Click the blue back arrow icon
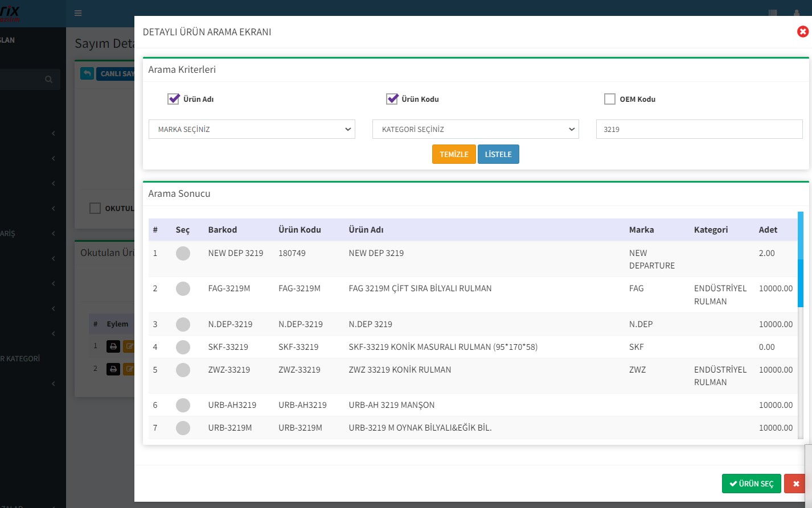The image size is (812, 508). pyautogui.click(x=87, y=73)
